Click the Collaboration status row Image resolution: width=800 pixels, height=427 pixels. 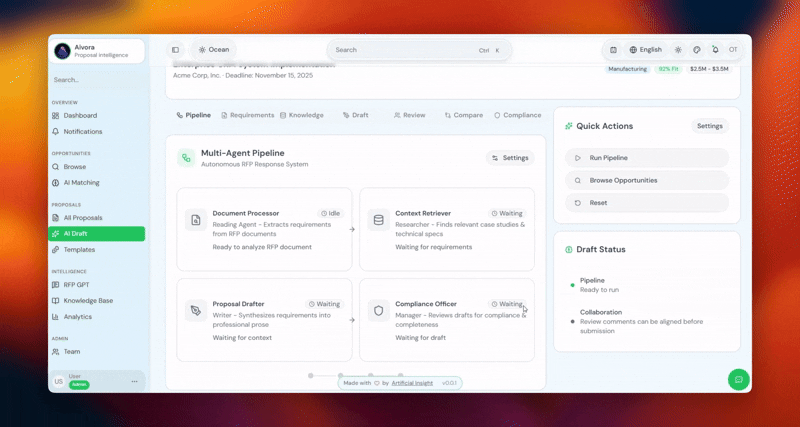pyautogui.click(x=646, y=321)
